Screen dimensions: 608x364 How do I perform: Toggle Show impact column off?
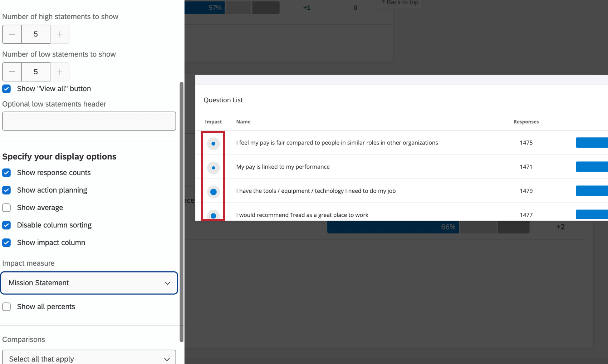pos(6,242)
